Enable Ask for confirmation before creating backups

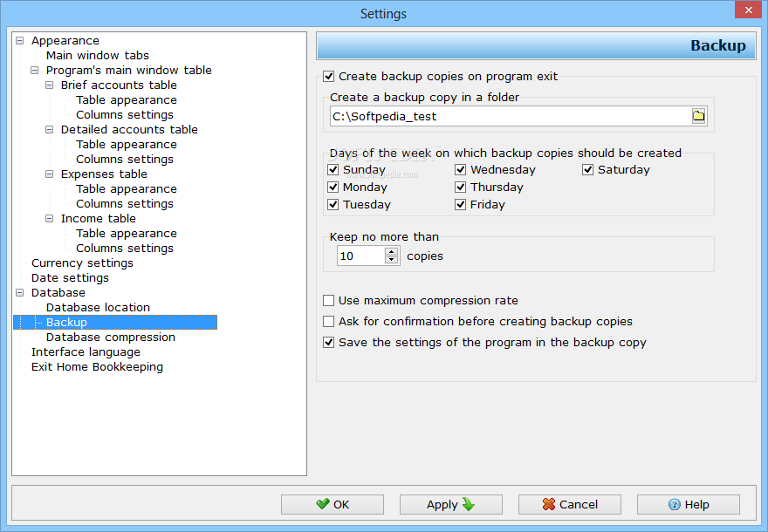point(329,322)
